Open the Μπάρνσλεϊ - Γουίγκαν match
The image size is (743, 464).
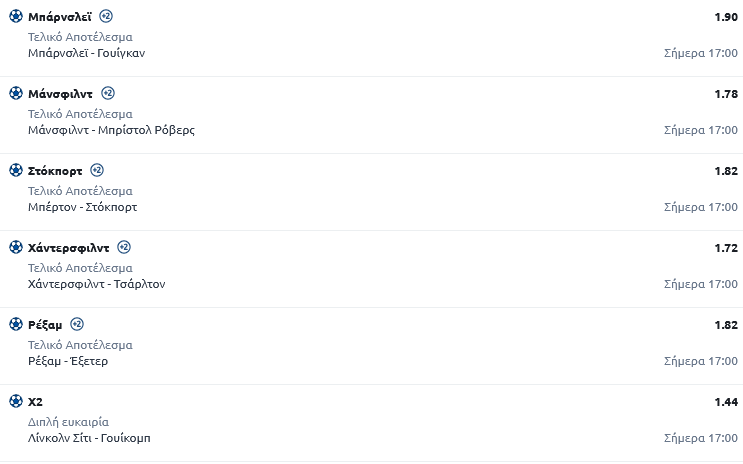click(x=88, y=53)
